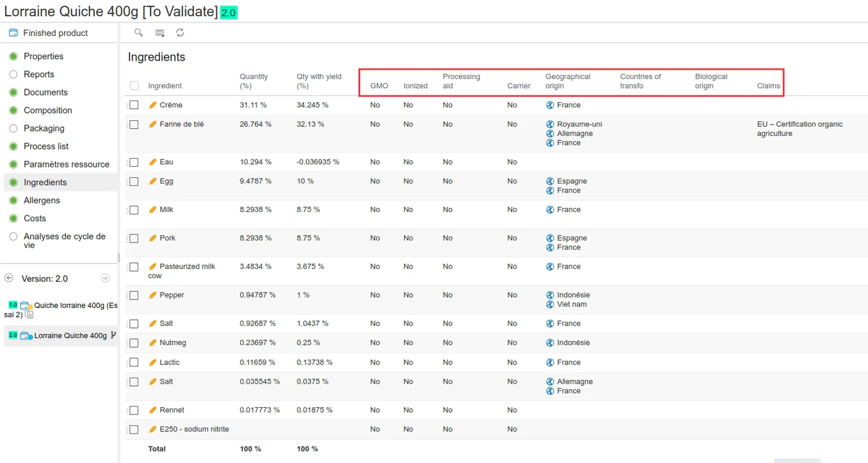This screenshot has height=463, width=868.
Task: Click the -0.036935 % yield value for Eau
Action: pyautogui.click(x=318, y=162)
